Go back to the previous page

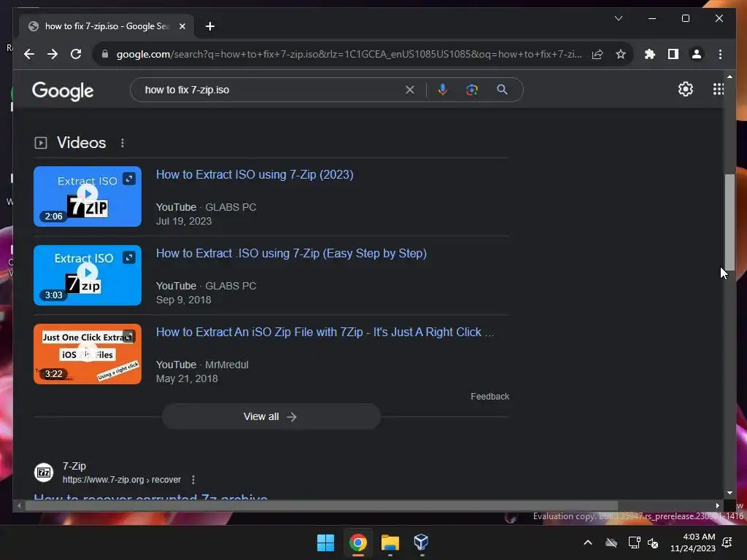click(29, 54)
